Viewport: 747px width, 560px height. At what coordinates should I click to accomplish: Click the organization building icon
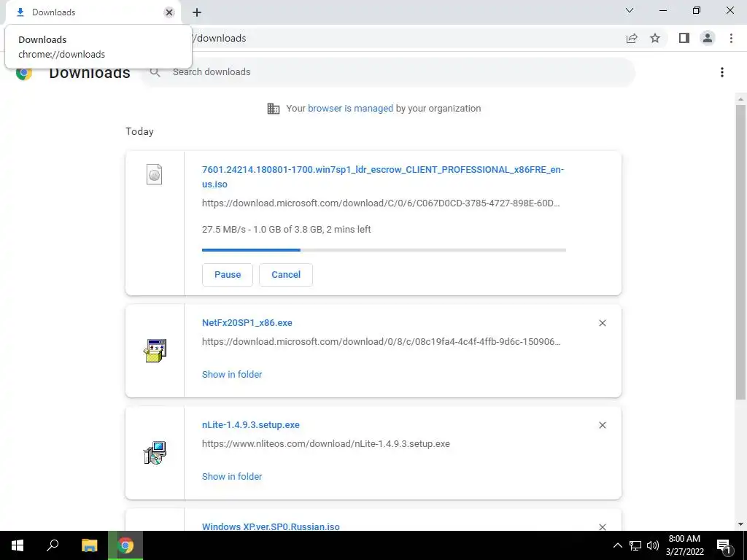274,109
